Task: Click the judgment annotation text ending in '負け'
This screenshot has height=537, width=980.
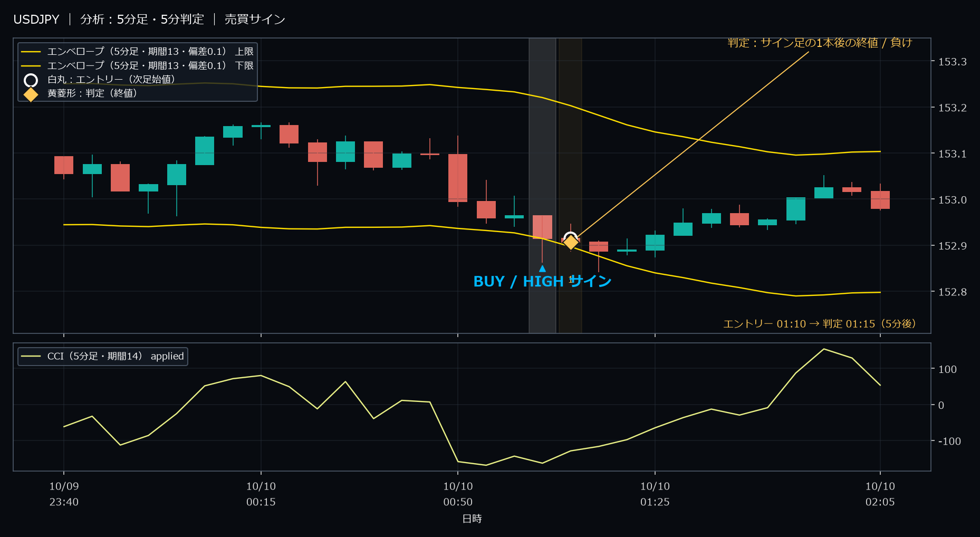Action: 820,43
